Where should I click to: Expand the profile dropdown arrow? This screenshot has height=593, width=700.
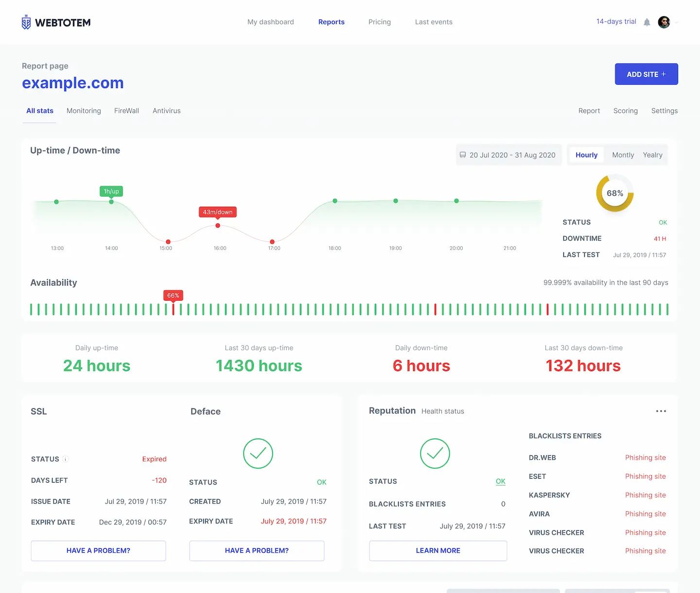[x=676, y=22]
